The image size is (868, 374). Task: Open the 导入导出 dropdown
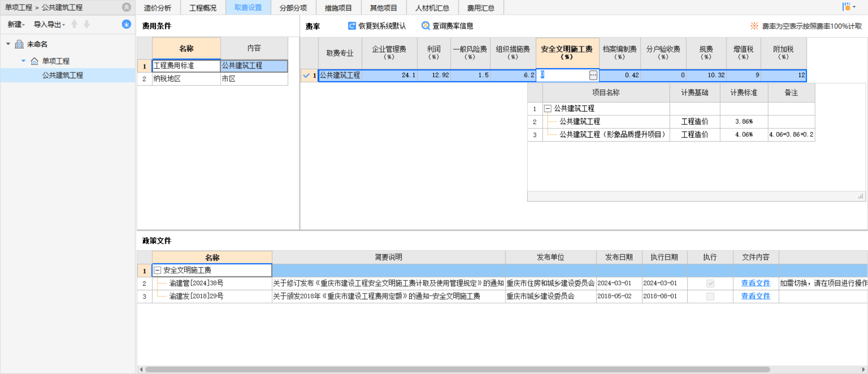49,24
